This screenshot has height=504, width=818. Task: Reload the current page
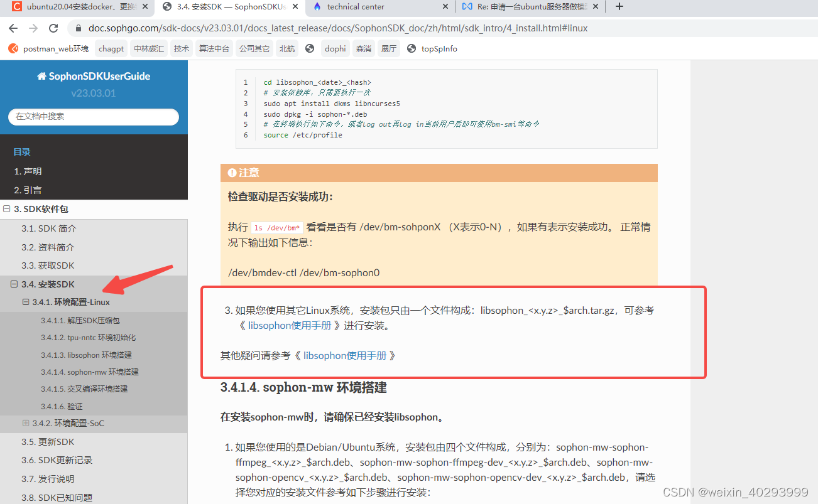tap(53, 28)
